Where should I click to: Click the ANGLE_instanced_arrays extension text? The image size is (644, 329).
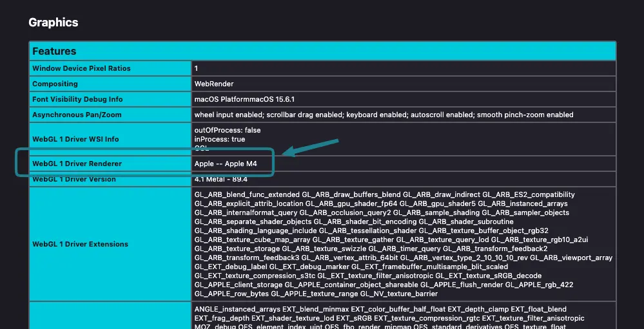(x=238, y=309)
